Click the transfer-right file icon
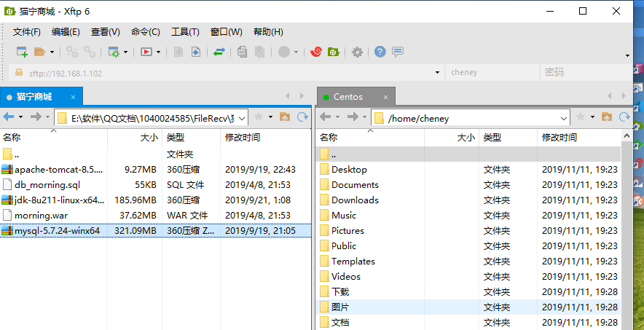Viewport: 644px width, 330px height. 196,52
